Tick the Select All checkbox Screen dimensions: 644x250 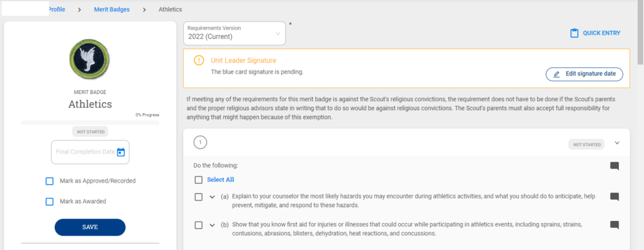pyautogui.click(x=199, y=179)
